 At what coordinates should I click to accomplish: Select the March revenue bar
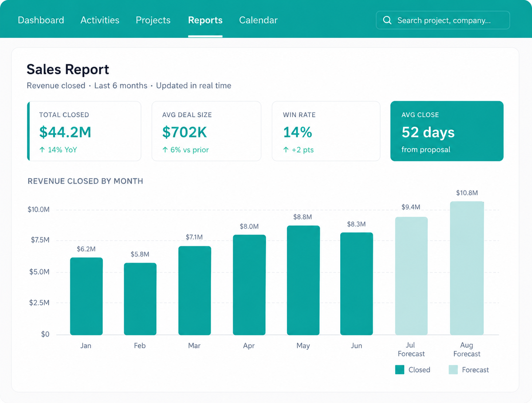click(195, 291)
